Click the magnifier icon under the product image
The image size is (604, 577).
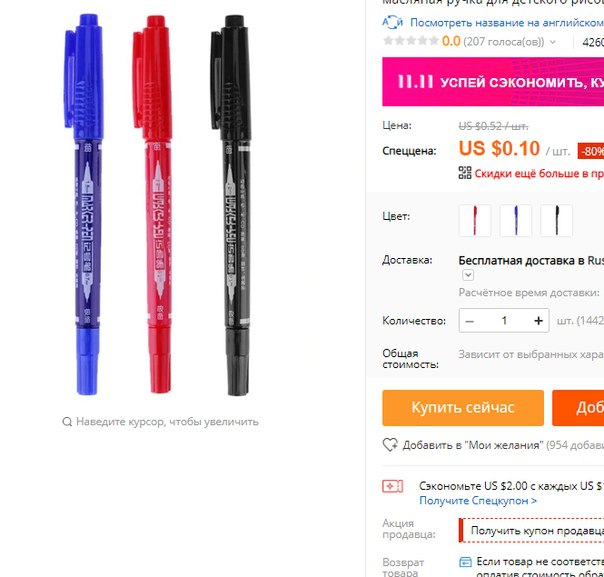point(67,422)
